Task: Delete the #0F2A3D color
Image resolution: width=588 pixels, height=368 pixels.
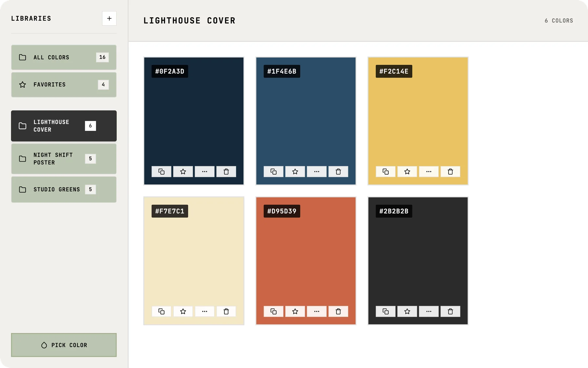Action: pyautogui.click(x=226, y=171)
